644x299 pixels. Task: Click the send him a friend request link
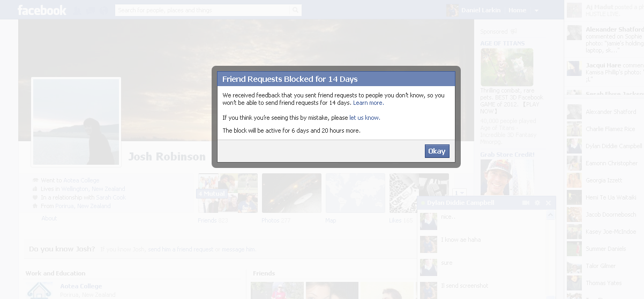click(x=181, y=249)
